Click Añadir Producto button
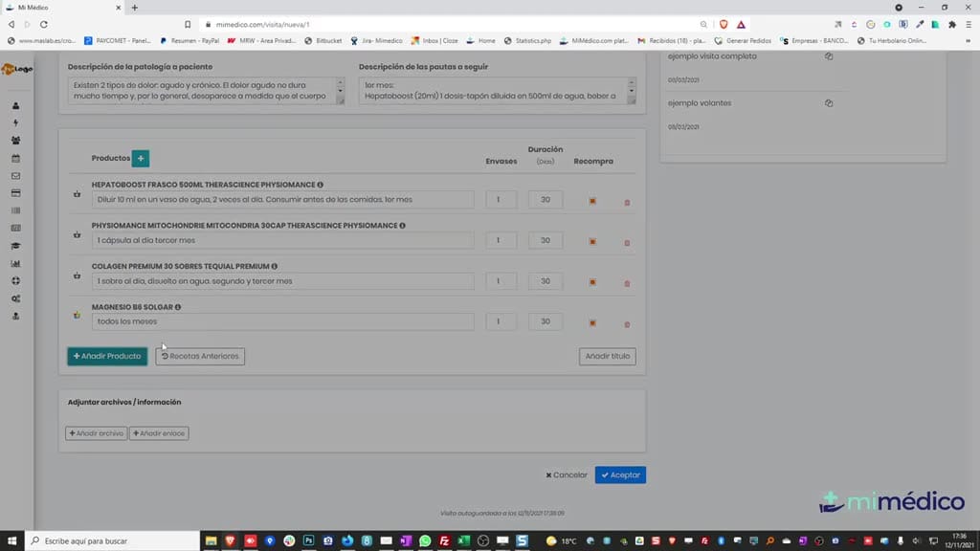This screenshot has height=551, width=980. pyautogui.click(x=107, y=356)
